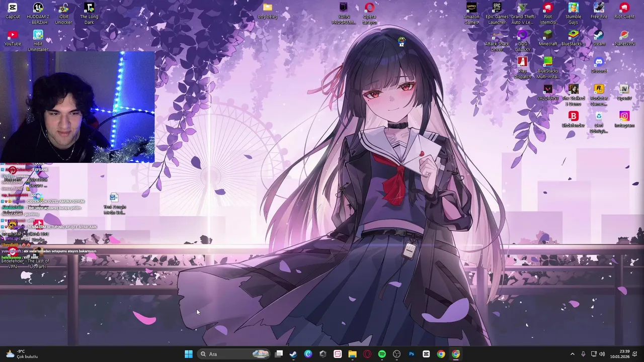
Task: Select the OpenIV desktop icon
Action: (624, 93)
